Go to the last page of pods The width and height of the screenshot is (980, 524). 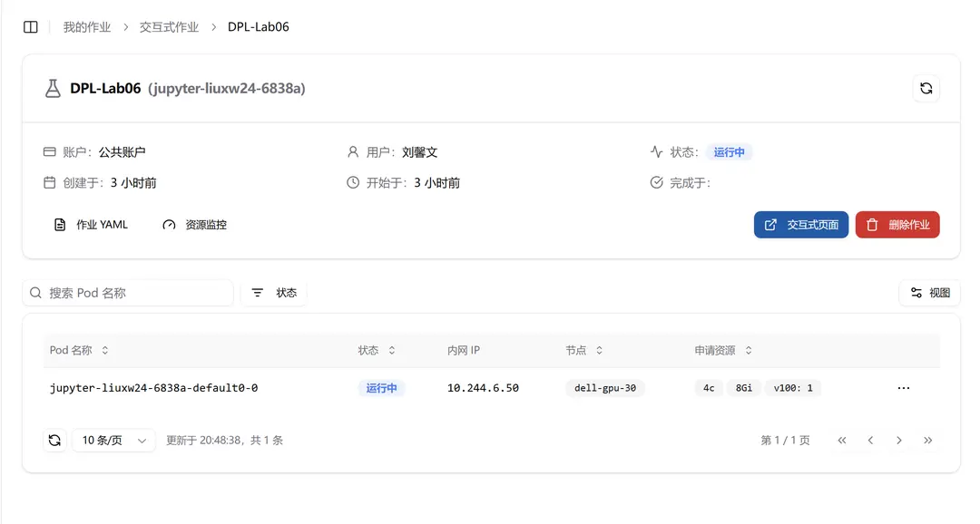click(x=927, y=441)
